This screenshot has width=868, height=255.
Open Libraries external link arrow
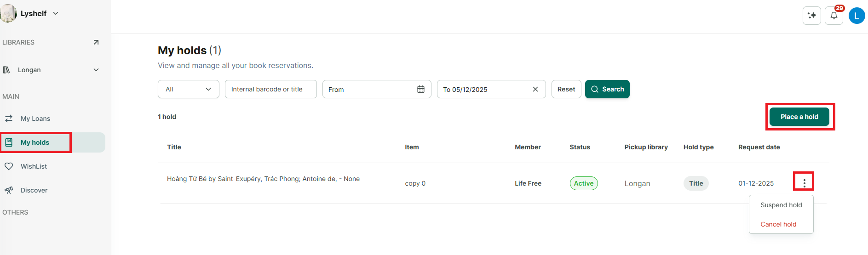(96, 42)
